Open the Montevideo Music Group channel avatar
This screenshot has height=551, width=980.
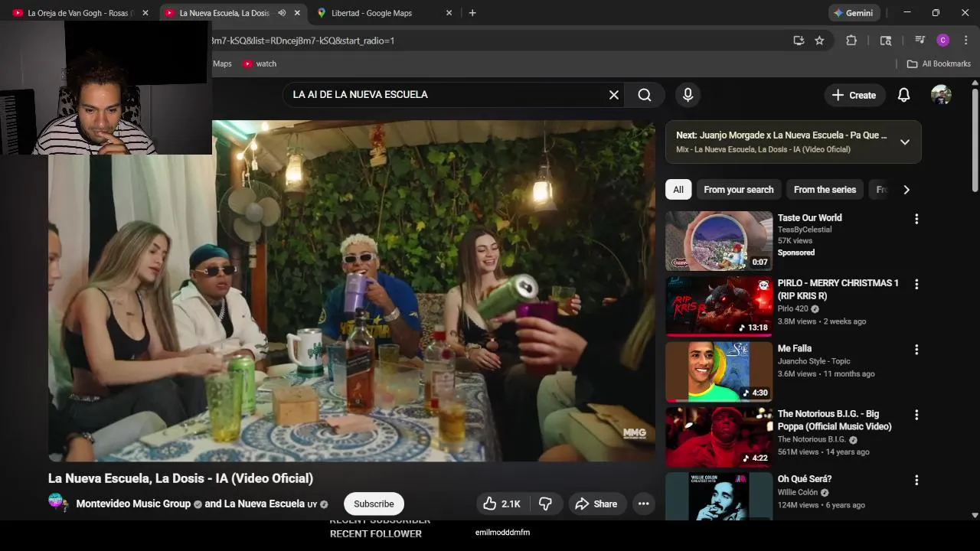pyautogui.click(x=58, y=503)
